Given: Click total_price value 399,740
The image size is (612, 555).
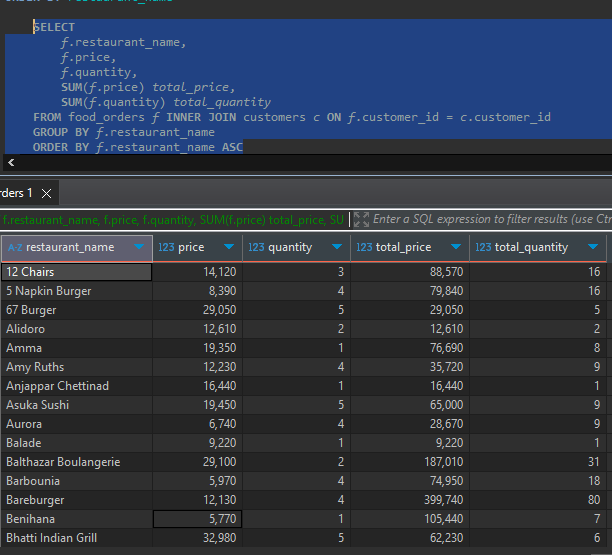Looking at the screenshot, I should click(410, 500).
